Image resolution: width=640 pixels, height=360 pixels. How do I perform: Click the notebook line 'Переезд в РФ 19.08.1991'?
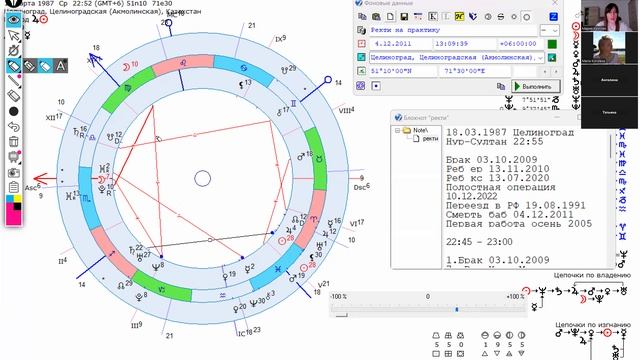point(516,205)
